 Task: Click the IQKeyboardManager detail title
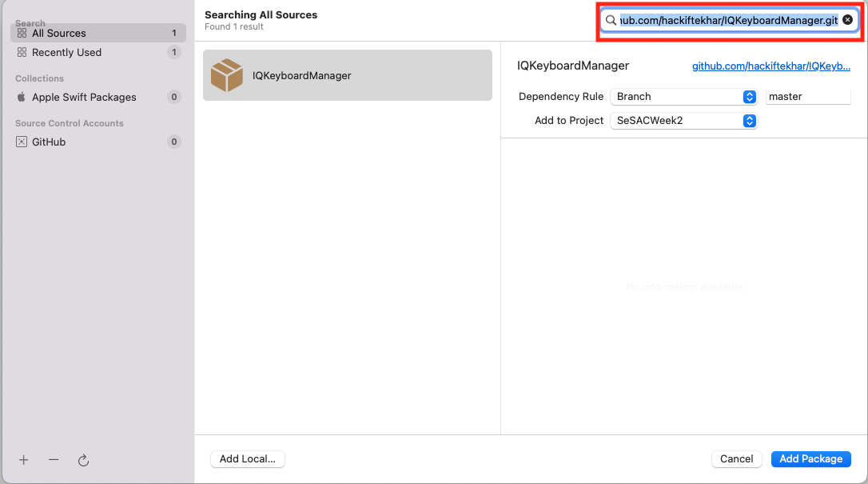[x=573, y=66]
